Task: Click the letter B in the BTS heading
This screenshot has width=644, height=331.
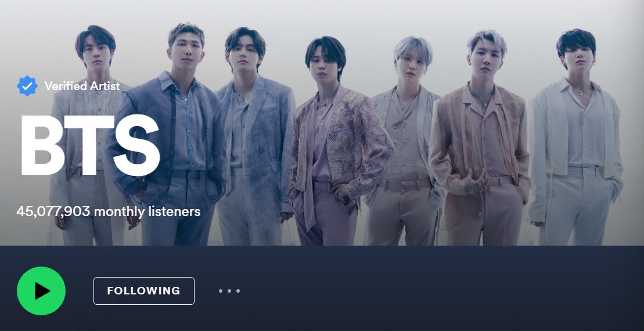Action: 41,145
